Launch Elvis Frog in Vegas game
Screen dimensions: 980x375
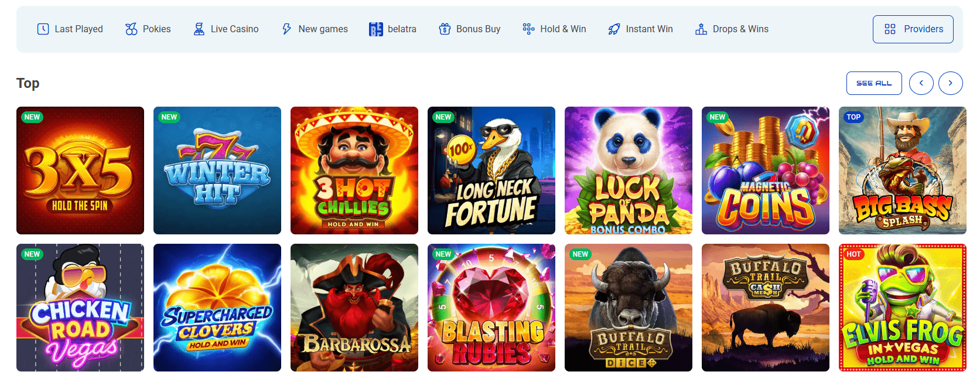[x=903, y=308]
